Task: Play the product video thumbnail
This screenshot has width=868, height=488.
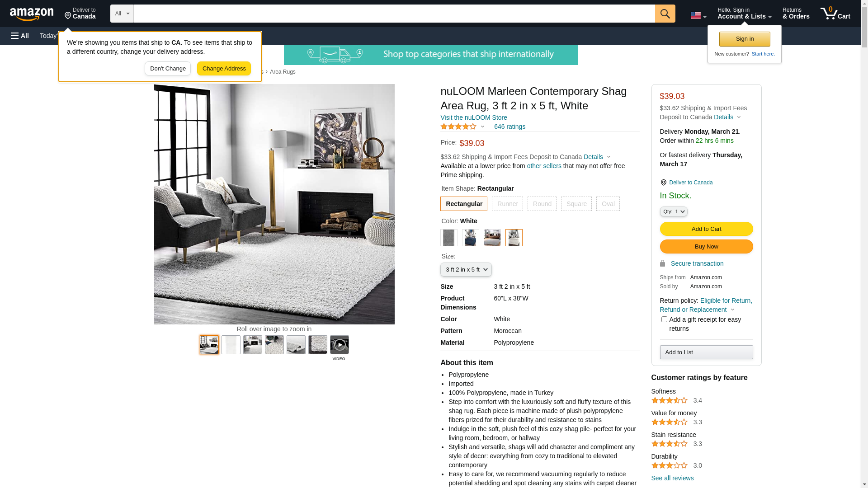Action: 339,345
